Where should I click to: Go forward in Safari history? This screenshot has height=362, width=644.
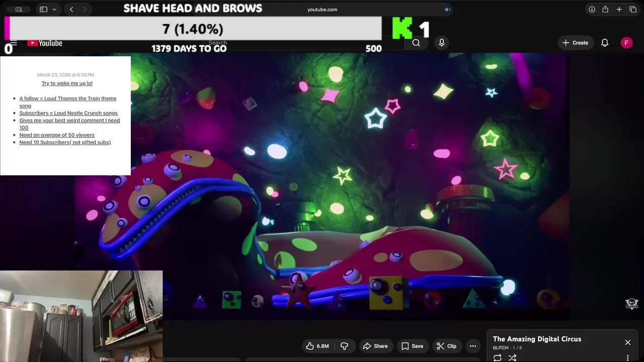point(85,9)
